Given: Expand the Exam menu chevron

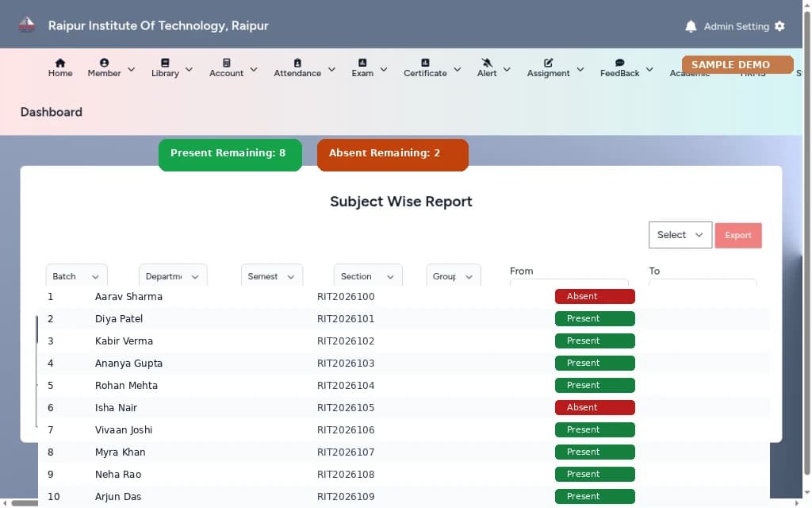Looking at the screenshot, I should pos(384,69).
